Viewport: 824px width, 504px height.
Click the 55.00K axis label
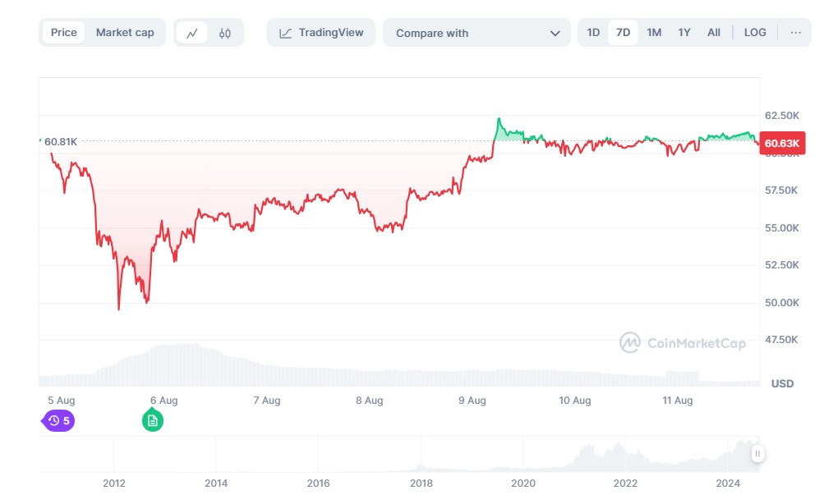(x=782, y=228)
